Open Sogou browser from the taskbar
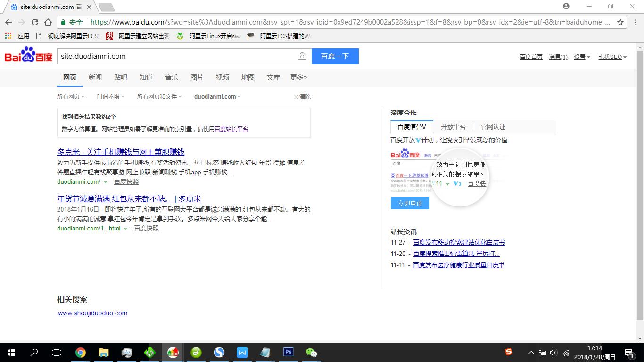Screen dimensions: 644x362 tap(219, 352)
